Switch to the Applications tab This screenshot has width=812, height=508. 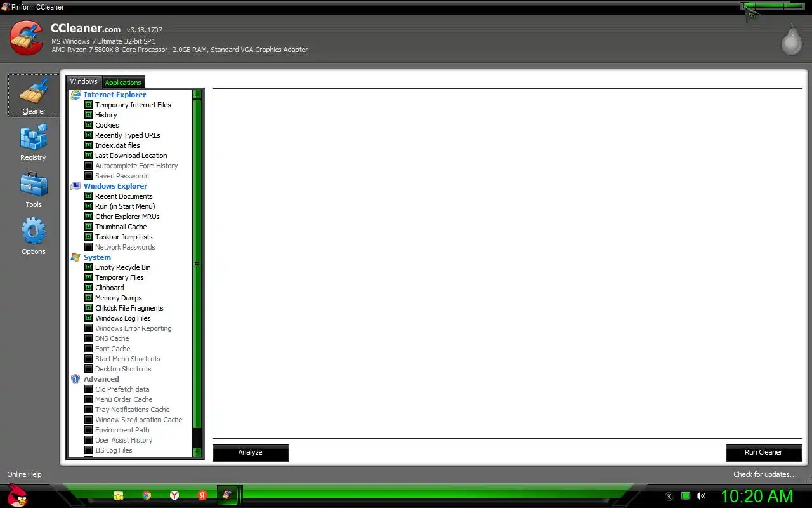point(123,83)
